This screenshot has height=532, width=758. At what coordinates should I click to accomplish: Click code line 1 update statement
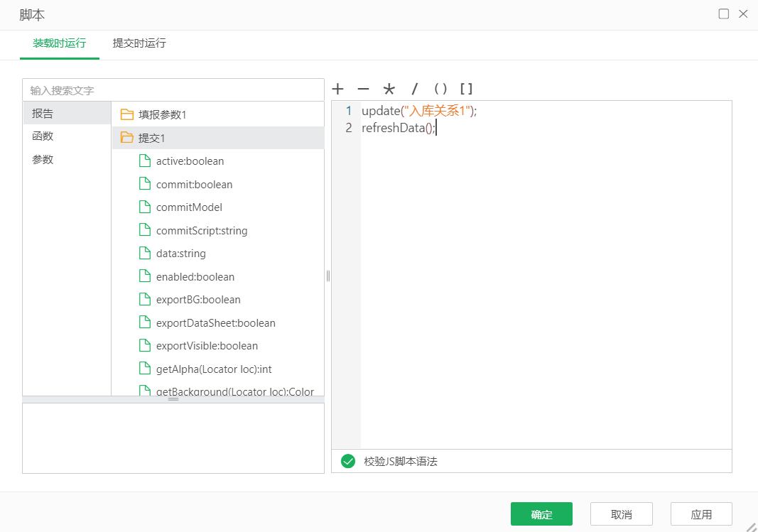click(419, 111)
